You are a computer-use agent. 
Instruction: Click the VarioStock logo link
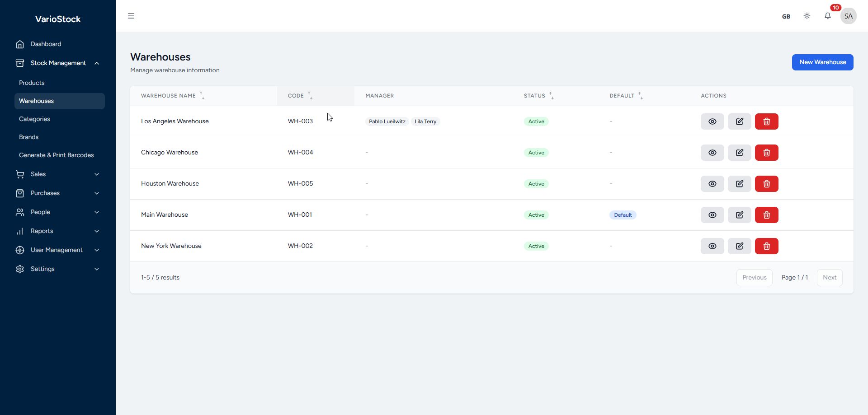point(58,19)
